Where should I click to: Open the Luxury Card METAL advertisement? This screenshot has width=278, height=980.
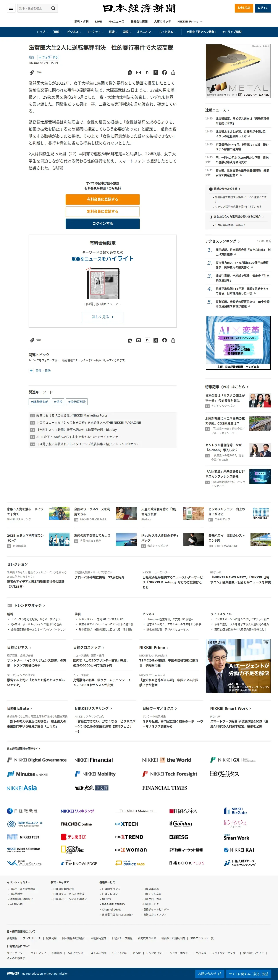click(238, 71)
